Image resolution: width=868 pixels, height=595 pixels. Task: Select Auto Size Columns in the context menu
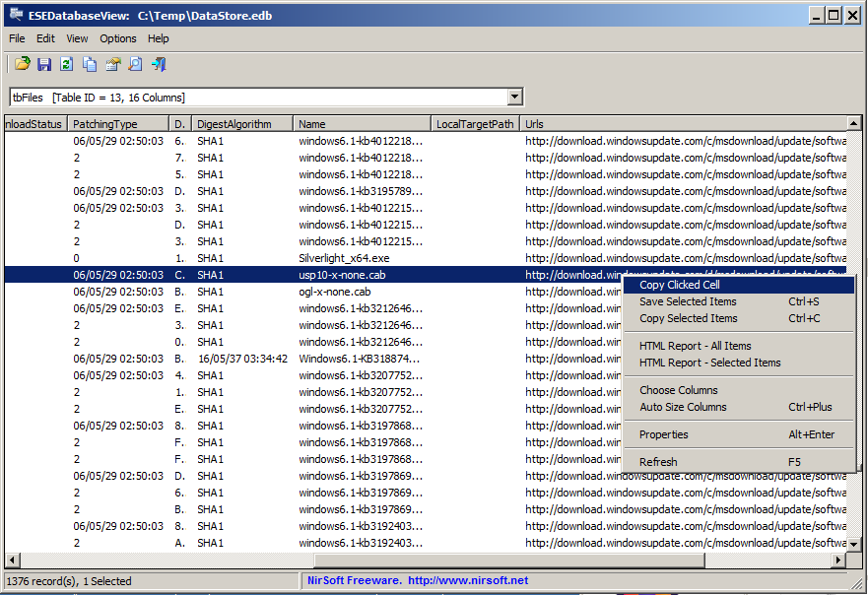739,407
